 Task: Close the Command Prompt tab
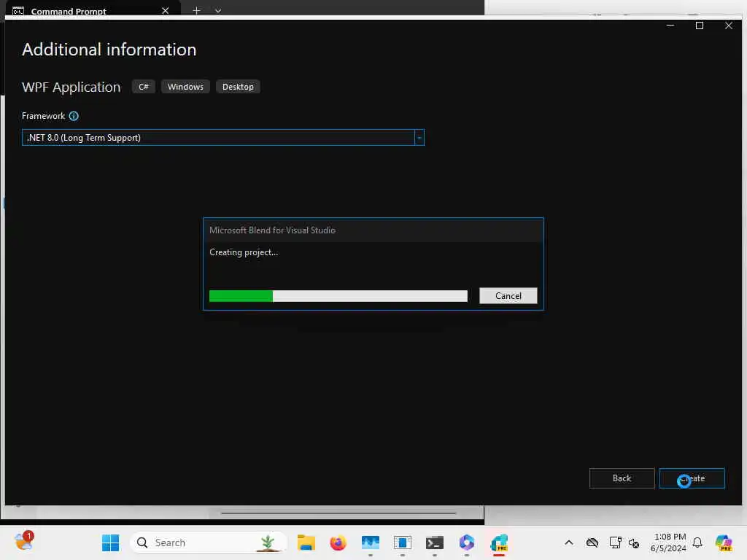[166, 10]
